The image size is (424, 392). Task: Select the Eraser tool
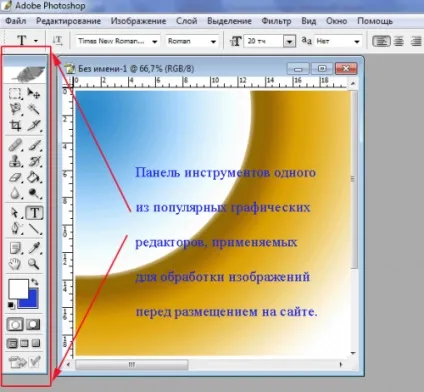15,177
